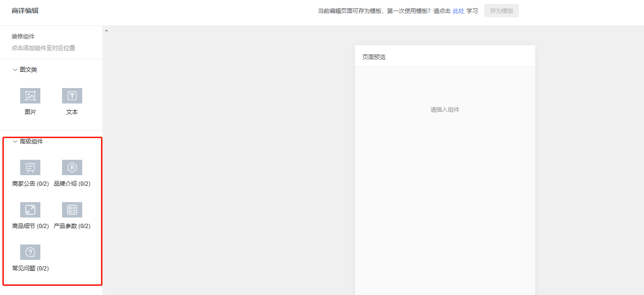Add the 图片 image component icon
Screen dimensions: 644x295
(30, 96)
